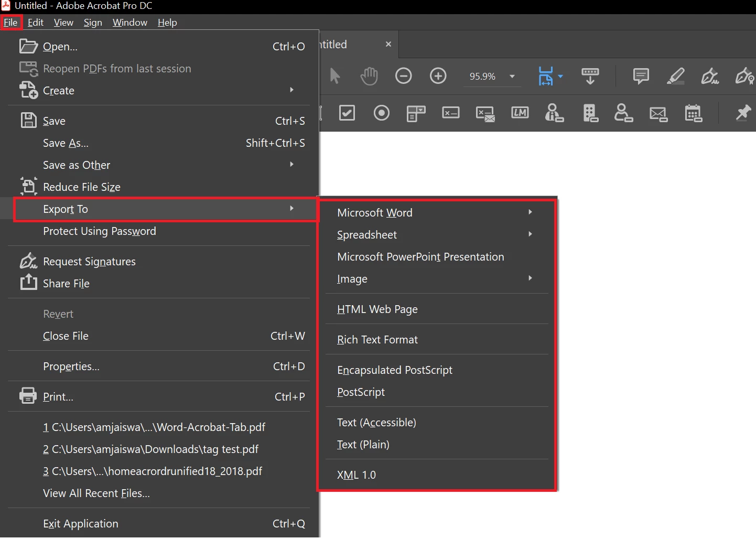
Task: Select the arrow selection tool
Action: coord(335,76)
